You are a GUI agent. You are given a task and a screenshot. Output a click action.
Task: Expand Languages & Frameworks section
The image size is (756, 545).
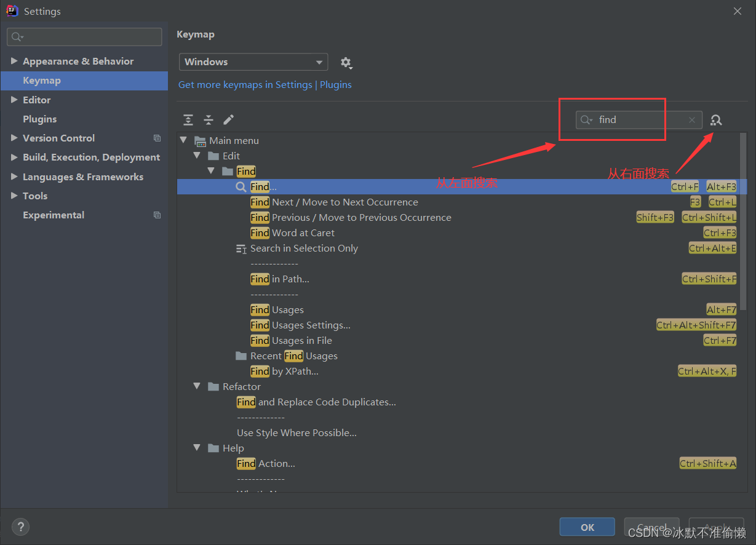pos(14,177)
